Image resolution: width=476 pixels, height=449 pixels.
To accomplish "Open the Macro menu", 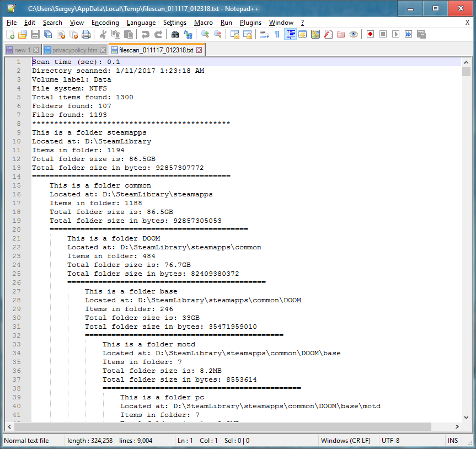I will coord(204,23).
